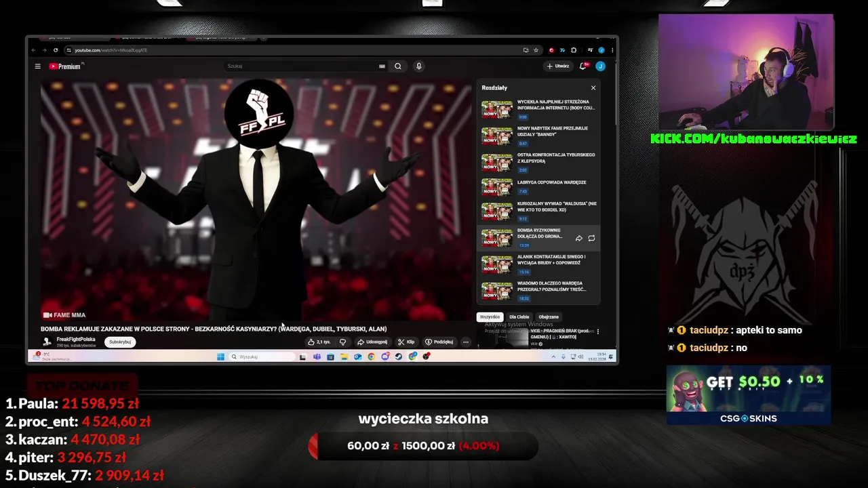
Task: Click the YouTube Premium logo
Action: click(65, 66)
